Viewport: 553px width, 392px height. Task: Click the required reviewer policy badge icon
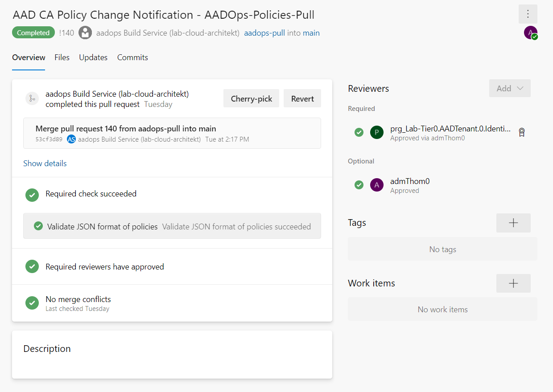521,132
